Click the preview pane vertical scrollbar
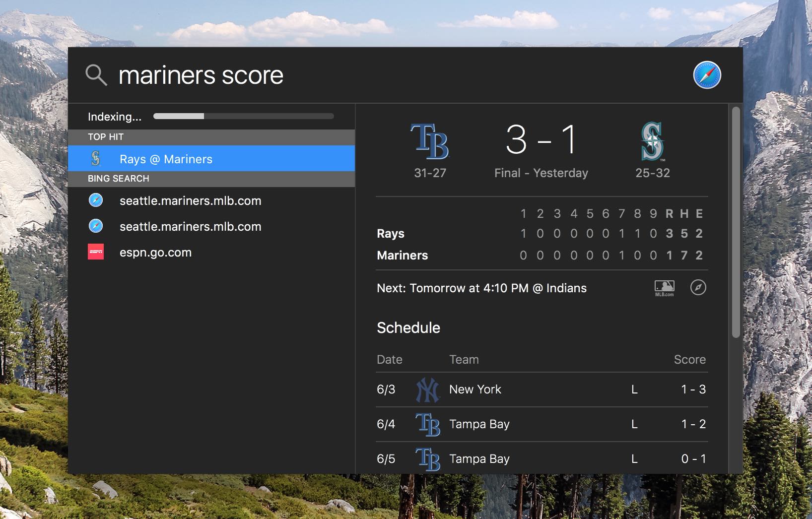 [x=736, y=223]
